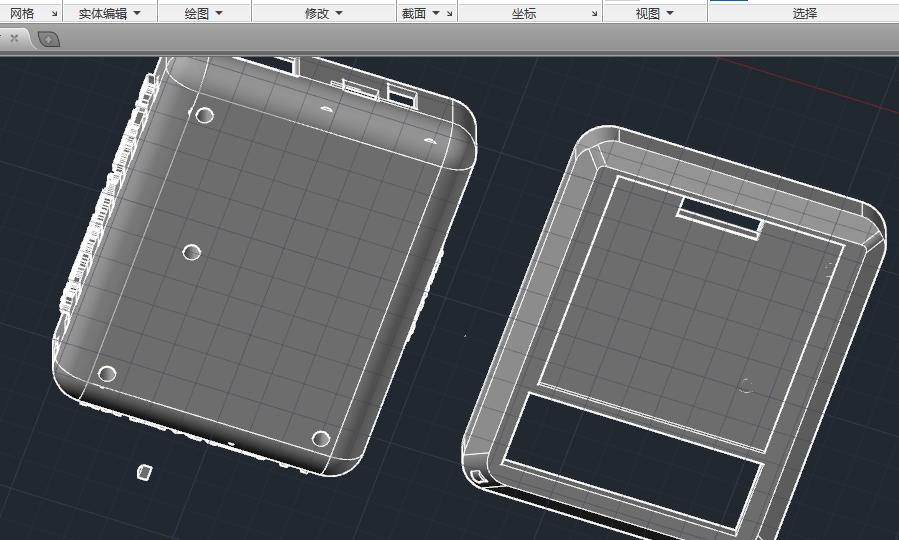Close the current drawing file tab
This screenshot has width=899, height=540.
(x=14, y=38)
